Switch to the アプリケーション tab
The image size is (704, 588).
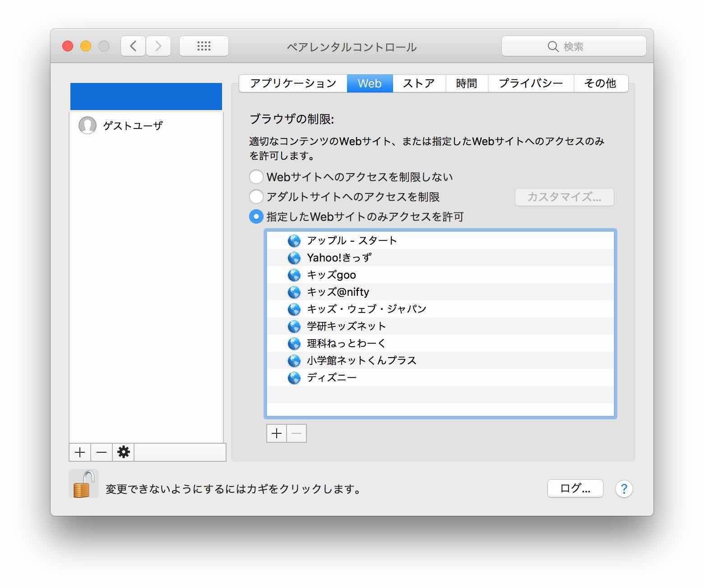click(293, 83)
